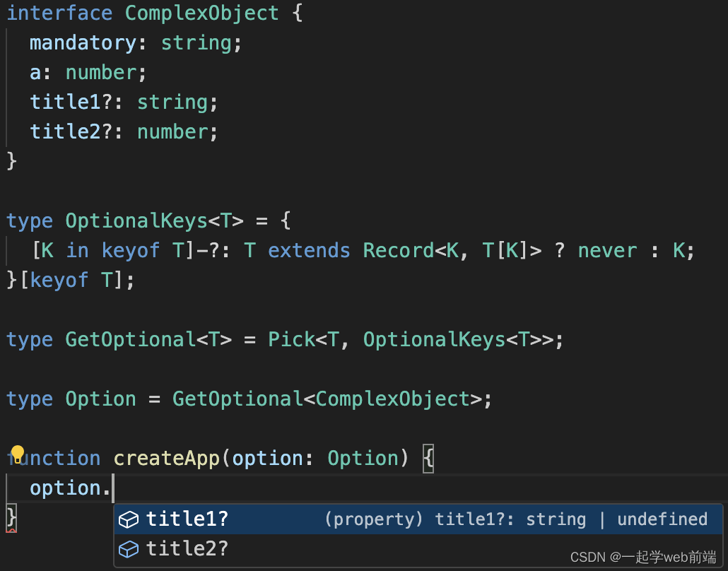Screen dimensions: 728x571
Task: Click the Pick utility type reference
Action: (292, 340)
